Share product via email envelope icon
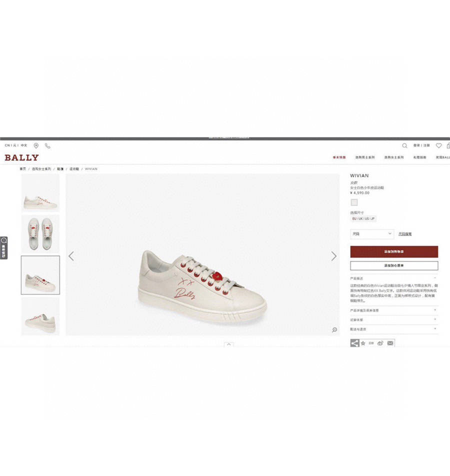The width and height of the screenshot is (450, 476). coord(390,343)
